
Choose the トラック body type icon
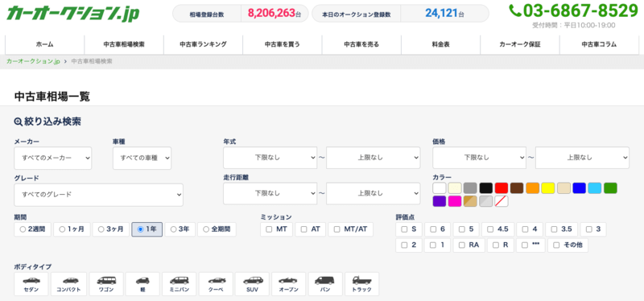(361, 284)
